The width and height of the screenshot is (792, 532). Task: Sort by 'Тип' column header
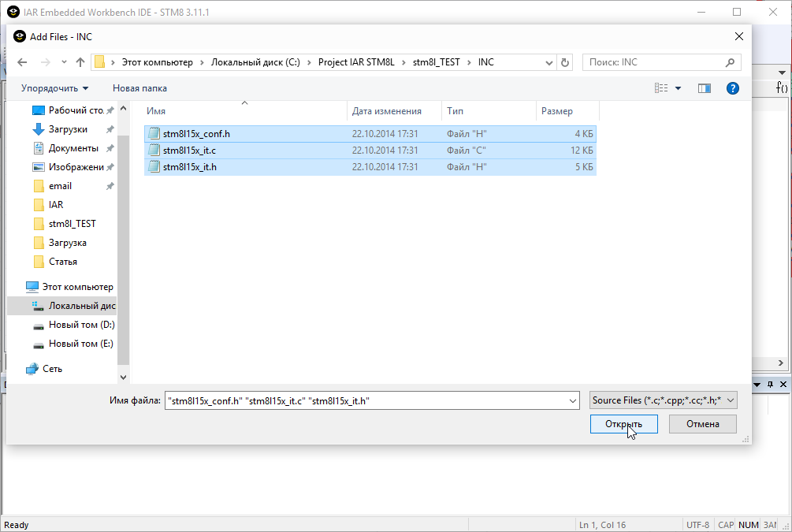coord(489,111)
